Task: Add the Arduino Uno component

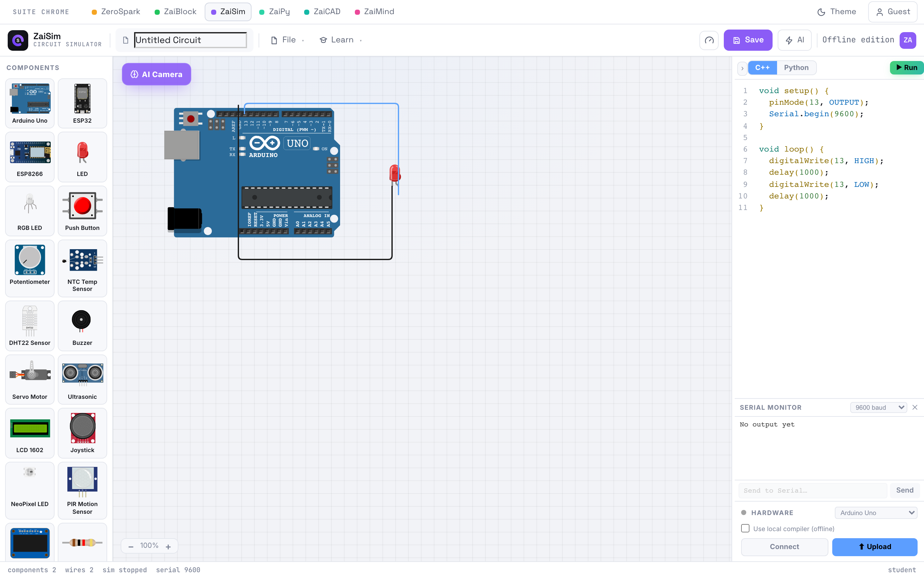Action: (30, 103)
